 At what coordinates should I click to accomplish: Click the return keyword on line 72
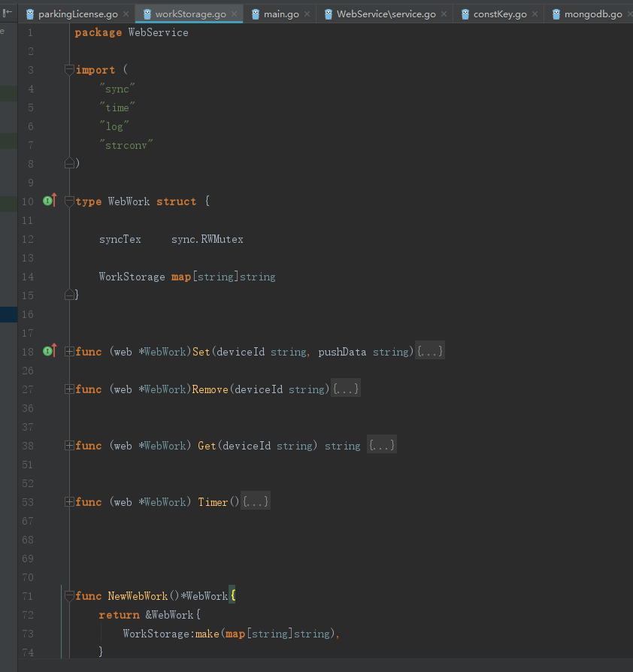119,615
